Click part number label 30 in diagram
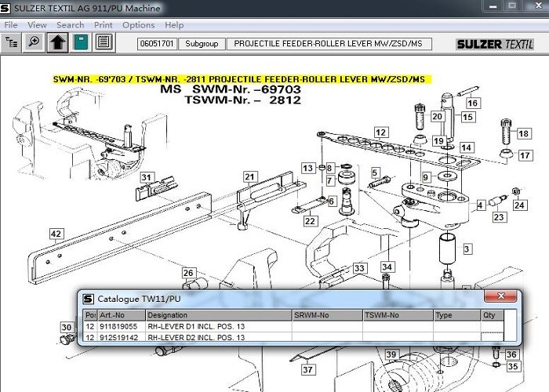This screenshot has width=549, height=392. click(x=67, y=328)
